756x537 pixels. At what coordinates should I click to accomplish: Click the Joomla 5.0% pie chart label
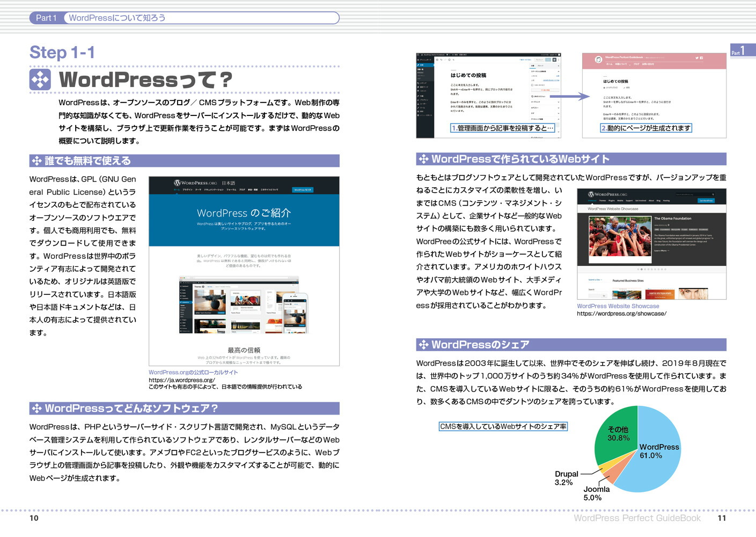point(597,493)
